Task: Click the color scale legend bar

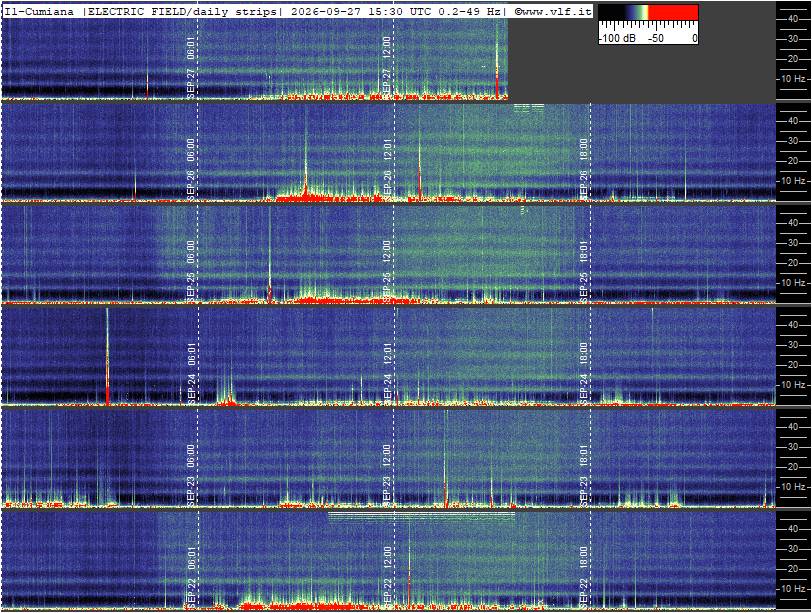Action: [648, 13]
